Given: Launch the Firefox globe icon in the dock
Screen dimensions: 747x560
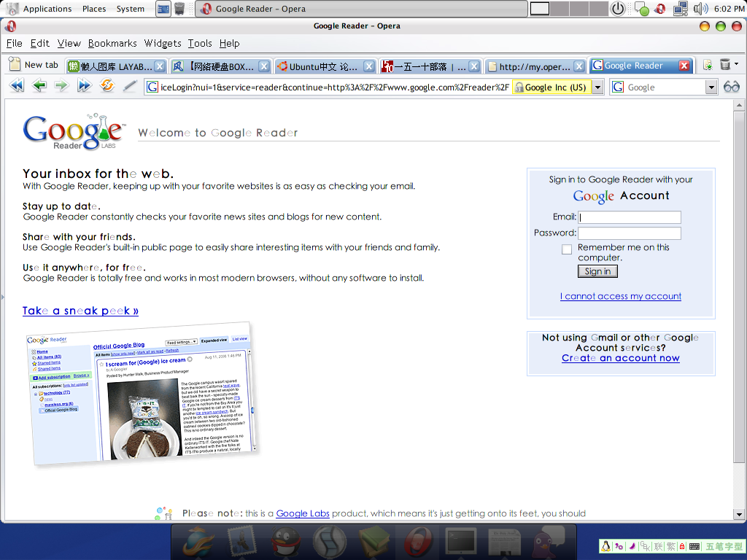Looking at the screenshot, I should click(198, 542).
